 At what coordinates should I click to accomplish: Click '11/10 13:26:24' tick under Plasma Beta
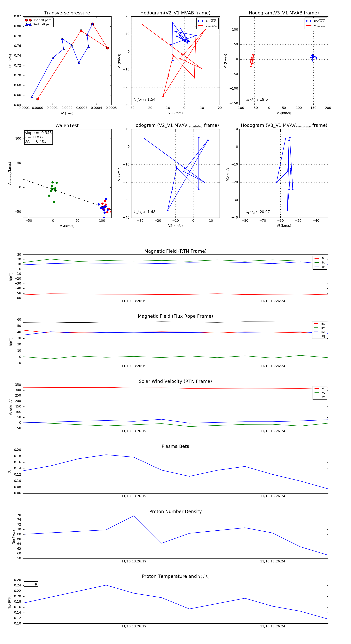273,496
